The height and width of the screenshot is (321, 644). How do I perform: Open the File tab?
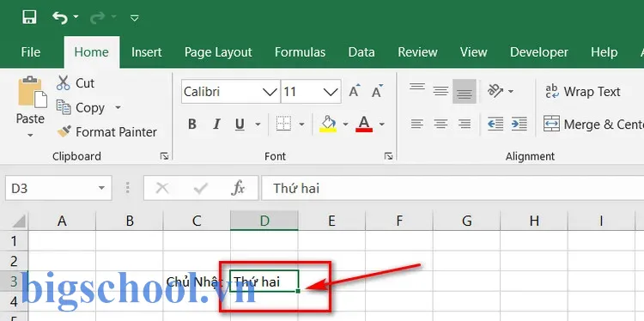[x=31, y=52]
